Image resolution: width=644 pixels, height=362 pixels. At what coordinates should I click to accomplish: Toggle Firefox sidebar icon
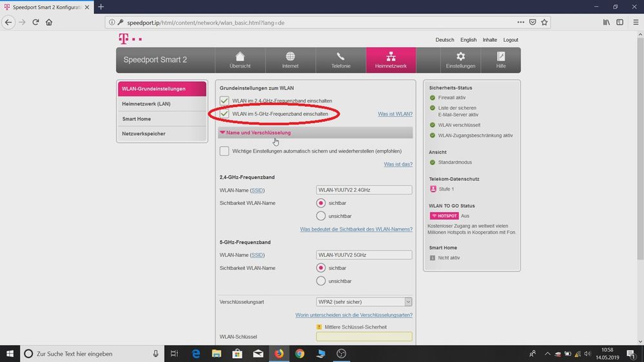coord(620,22)
